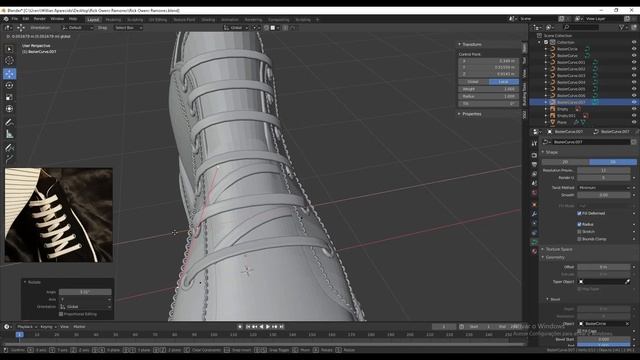Open the Tool properties tab
Viewport: 640px width, 360px height.
coord(534,144)
